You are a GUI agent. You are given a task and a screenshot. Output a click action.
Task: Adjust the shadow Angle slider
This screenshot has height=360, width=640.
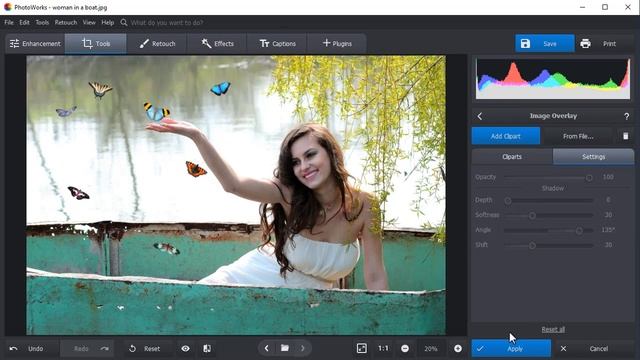point(549,230)
